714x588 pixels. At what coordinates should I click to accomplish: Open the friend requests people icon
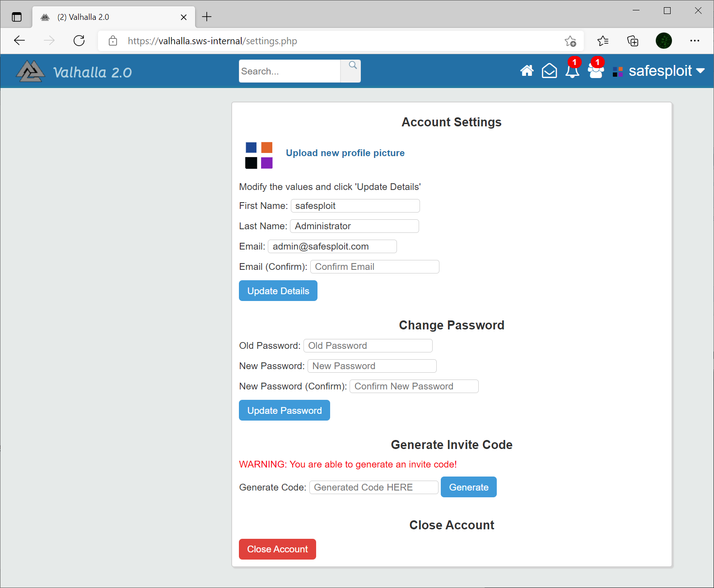pyautogui.click(x=596, y=71)
